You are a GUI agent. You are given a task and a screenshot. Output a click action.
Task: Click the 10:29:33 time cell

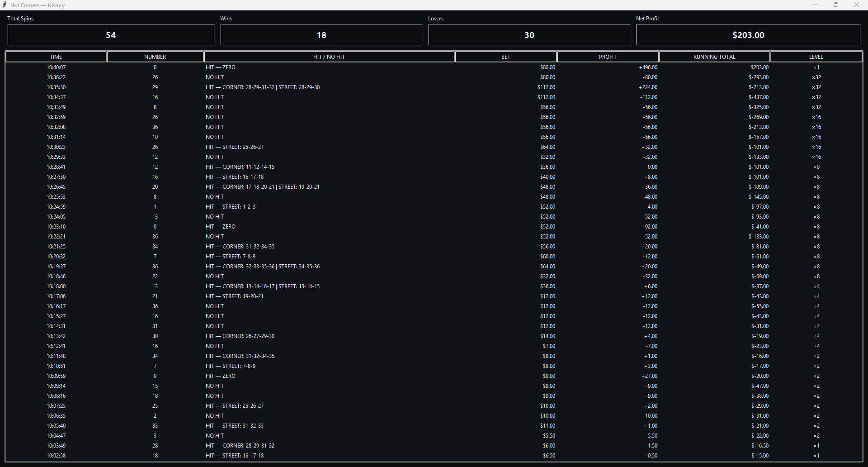pyautogui.click(x=56, y=157)
